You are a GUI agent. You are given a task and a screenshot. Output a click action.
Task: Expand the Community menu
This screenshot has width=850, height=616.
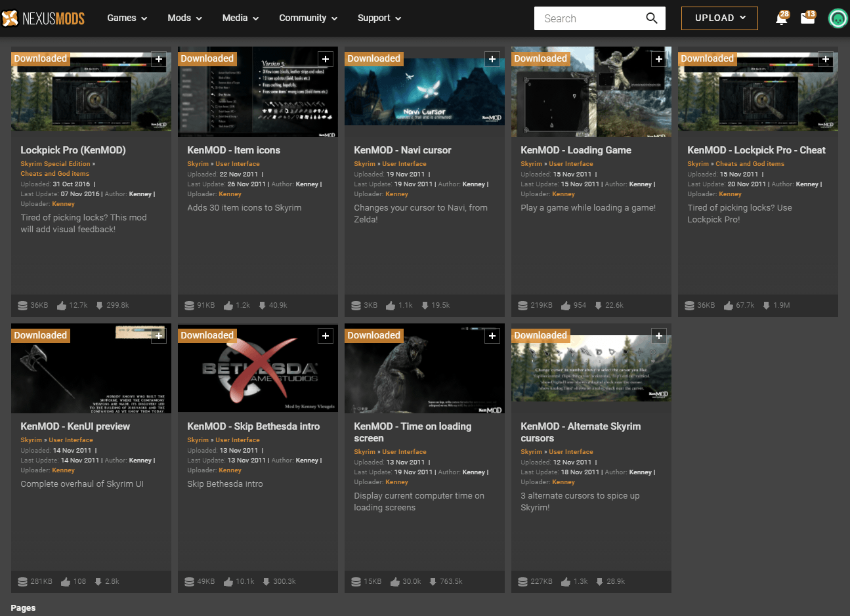pyautogui.click(x=308, y=18)
